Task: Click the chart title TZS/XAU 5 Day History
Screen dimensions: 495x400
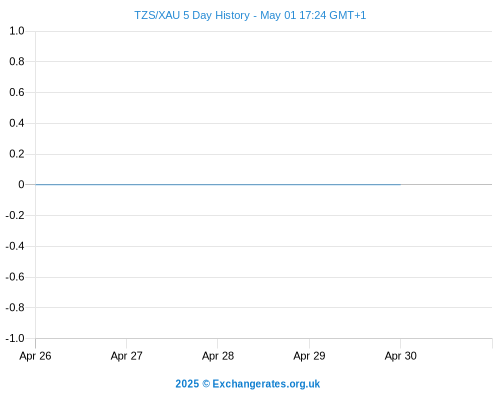Action: click(192, 16)
